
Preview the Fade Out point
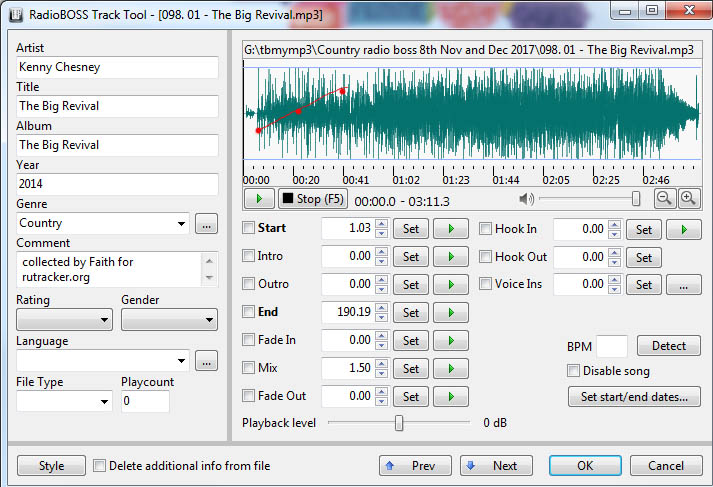[451, 397]
